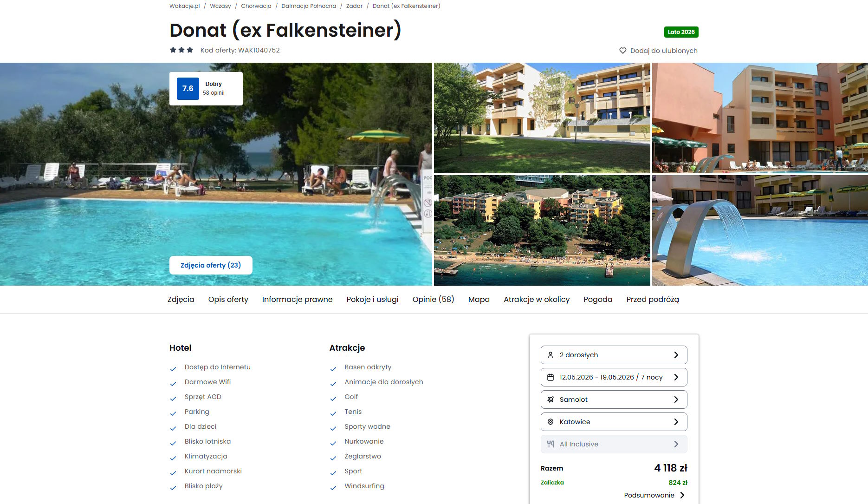The height and width of the screenshot is (504, 868).
Task: Open the Pokoje i usługi tab
Action: tap(372, 299)
